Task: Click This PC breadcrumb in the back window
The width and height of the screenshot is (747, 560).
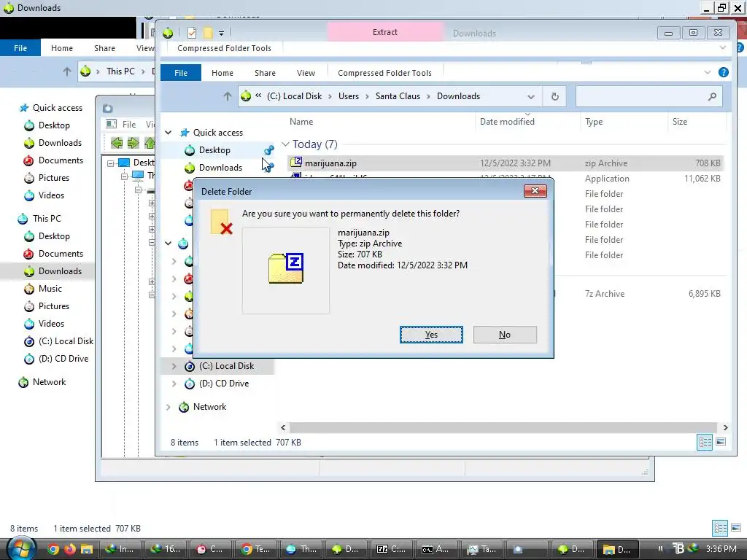Action: pos(120,71)
